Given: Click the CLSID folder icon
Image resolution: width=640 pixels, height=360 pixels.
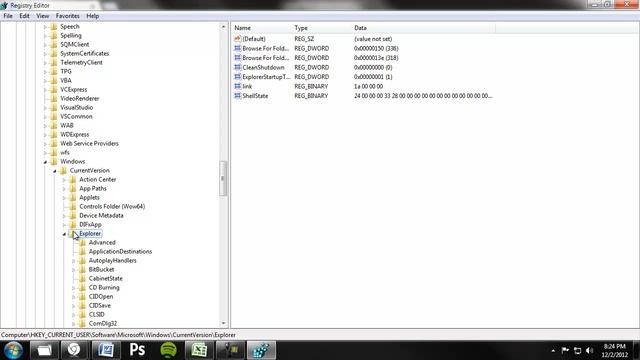Looking at the screenshot, I should (x=82, y=314).
